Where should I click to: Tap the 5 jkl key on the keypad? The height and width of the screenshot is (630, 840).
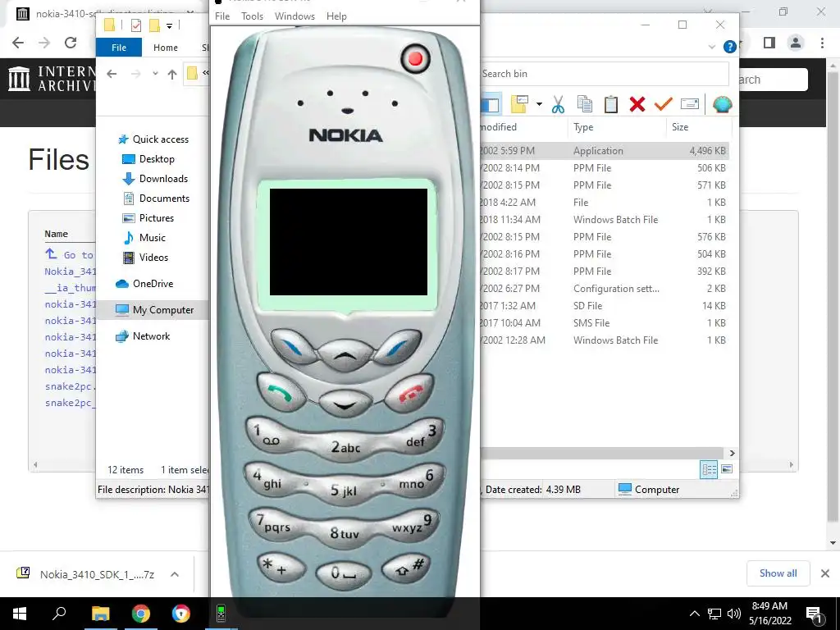pyautogui.click(x=344, y=490)
